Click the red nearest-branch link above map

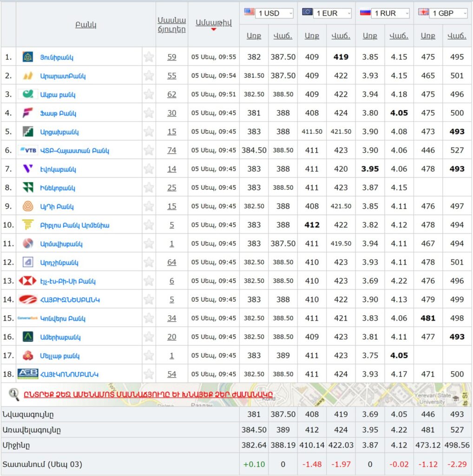tap(148, 395)
